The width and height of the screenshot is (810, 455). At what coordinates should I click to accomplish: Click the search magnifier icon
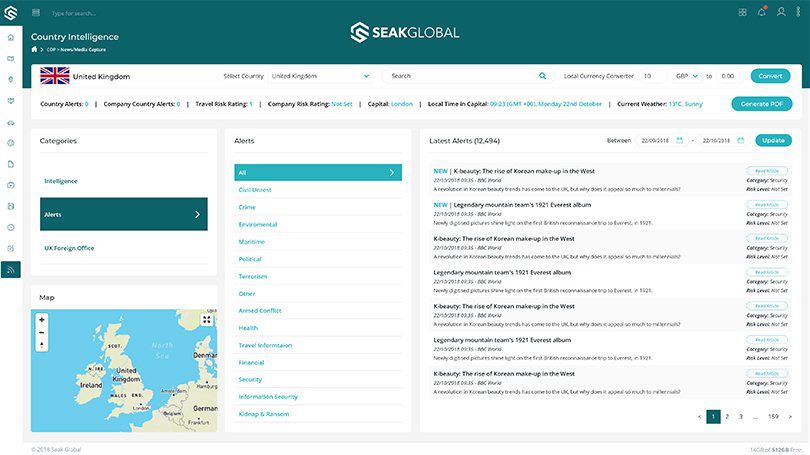pyautogui.click(x=543, y=76)
